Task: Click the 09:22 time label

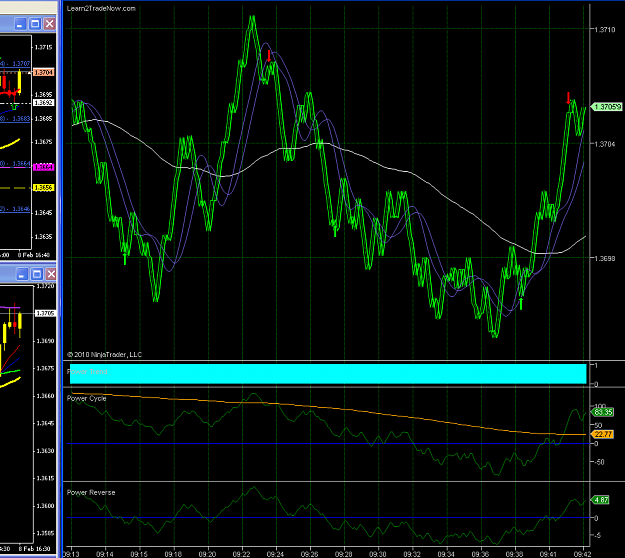Action: click(242, 554)
